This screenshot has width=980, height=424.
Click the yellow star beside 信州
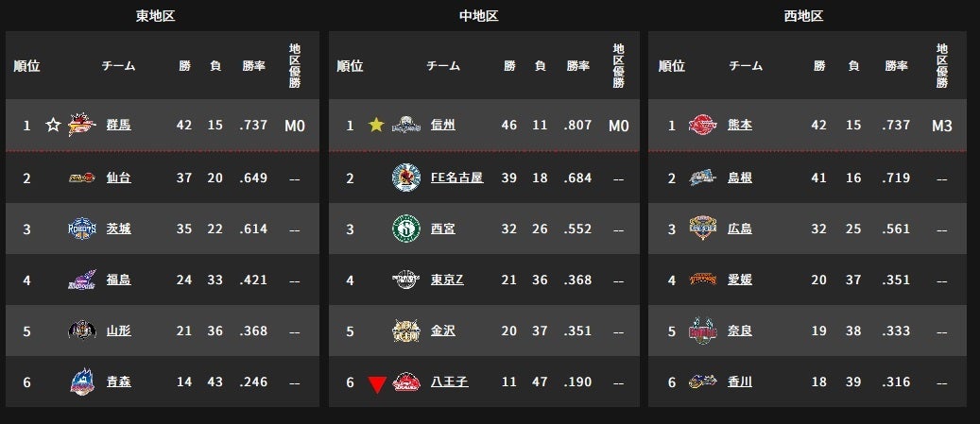coord(375,125)
